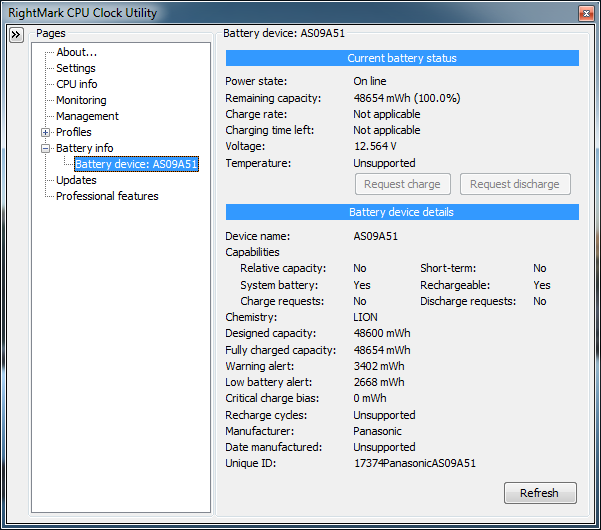Open the Updates page
Viewport: 601px width, 530px height.
tap(76, 180)
